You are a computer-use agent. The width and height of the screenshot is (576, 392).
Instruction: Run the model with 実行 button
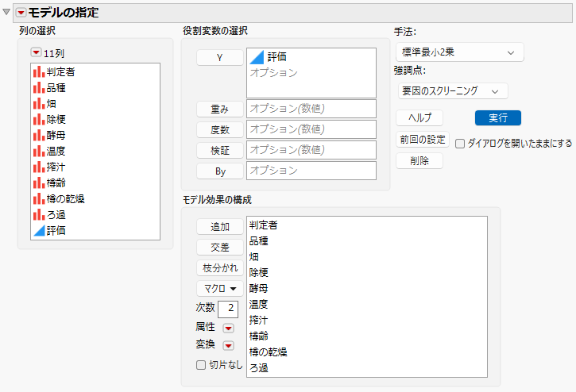coord(498,117)
